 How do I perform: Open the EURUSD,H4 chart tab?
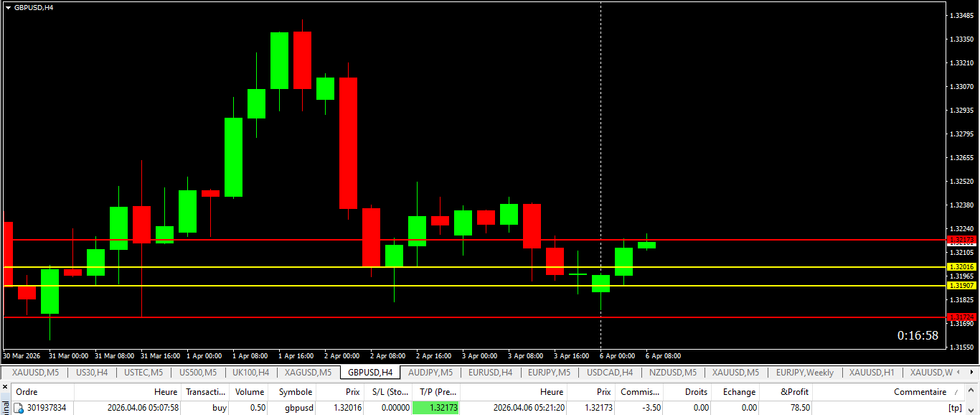[x=490, y=373]
